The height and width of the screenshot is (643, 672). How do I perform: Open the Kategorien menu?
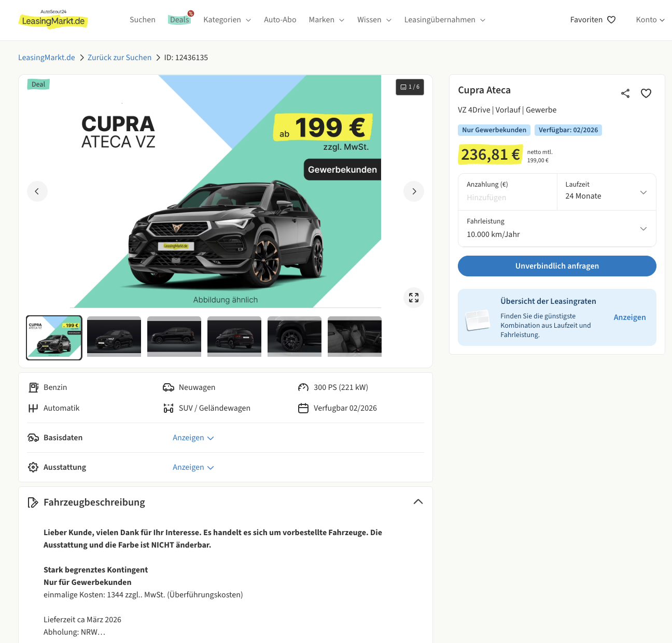[x=227, y=20]
